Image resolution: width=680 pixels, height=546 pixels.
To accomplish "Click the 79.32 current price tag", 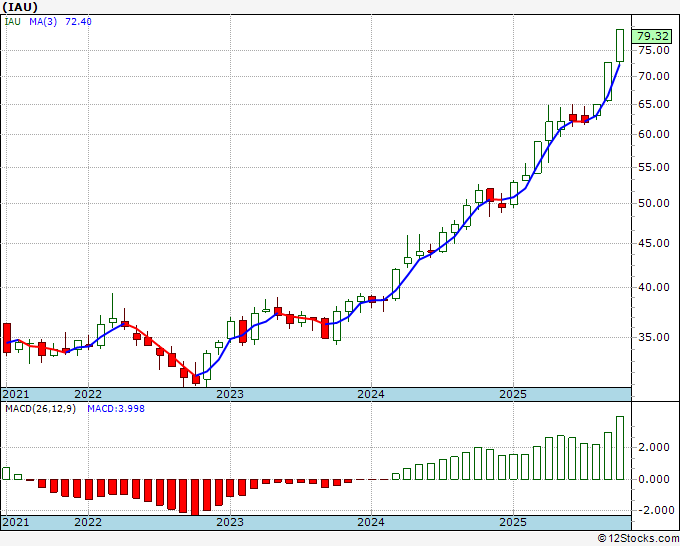I will pyautogui.click(x=652, y=36).
